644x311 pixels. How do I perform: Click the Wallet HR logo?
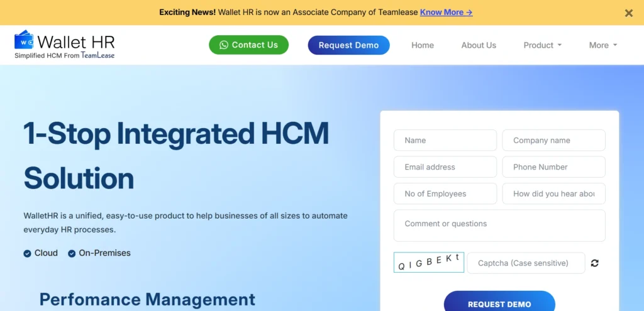tap(65, 45)
